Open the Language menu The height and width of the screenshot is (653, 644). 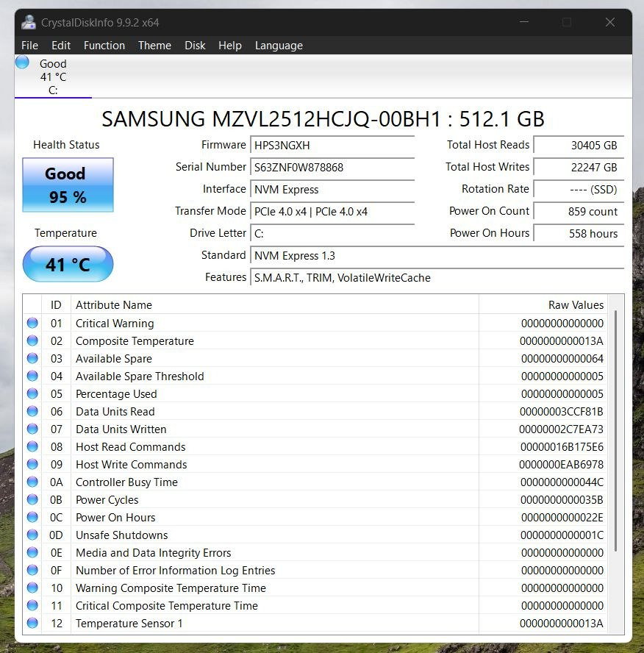pyautogui.click(x=279, y=46)
